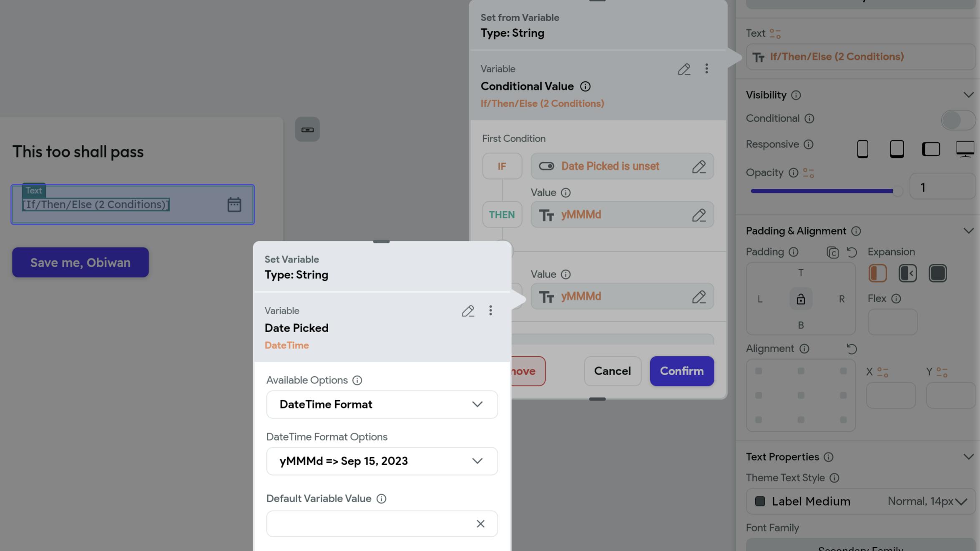The width and height of the screenshot is (980, 551).
Task: Click calendar icon in text field widget
Action: pos(234,205)
